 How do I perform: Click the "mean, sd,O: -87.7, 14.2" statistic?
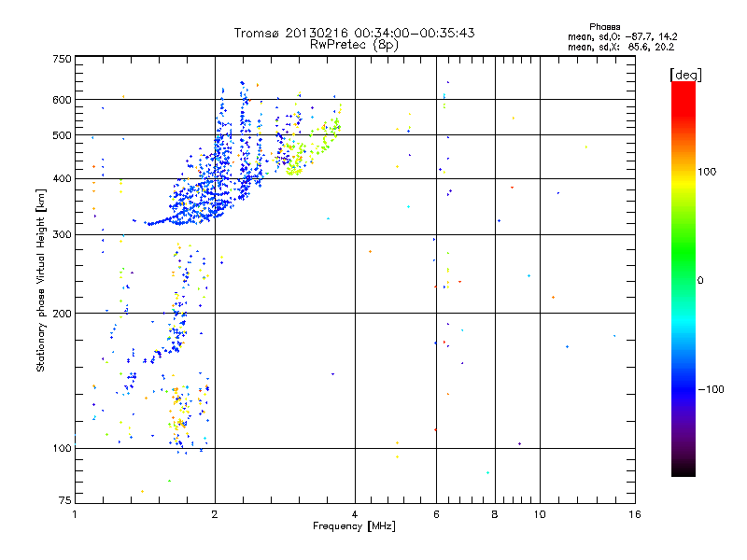coord(623,36)
